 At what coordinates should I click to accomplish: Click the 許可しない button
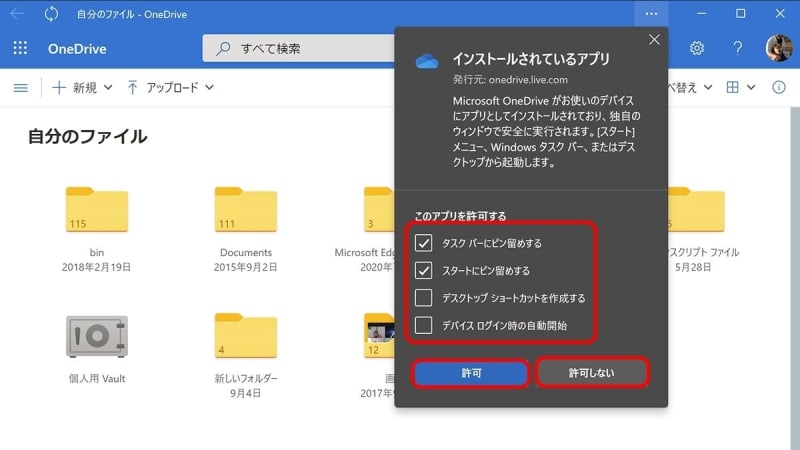coord(592,373)
